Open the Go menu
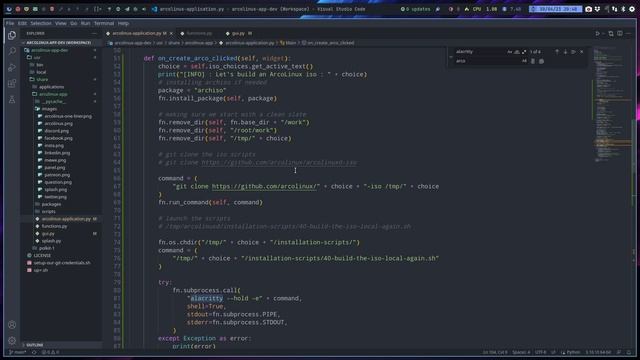This screenshot has width=640, height=360. 73,23
